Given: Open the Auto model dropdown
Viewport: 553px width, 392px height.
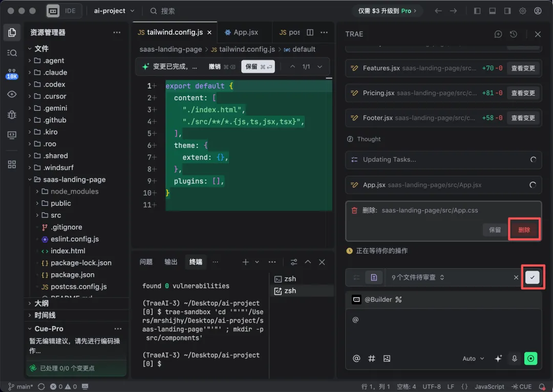Looking at the screenshot, I should click(473, 359).
